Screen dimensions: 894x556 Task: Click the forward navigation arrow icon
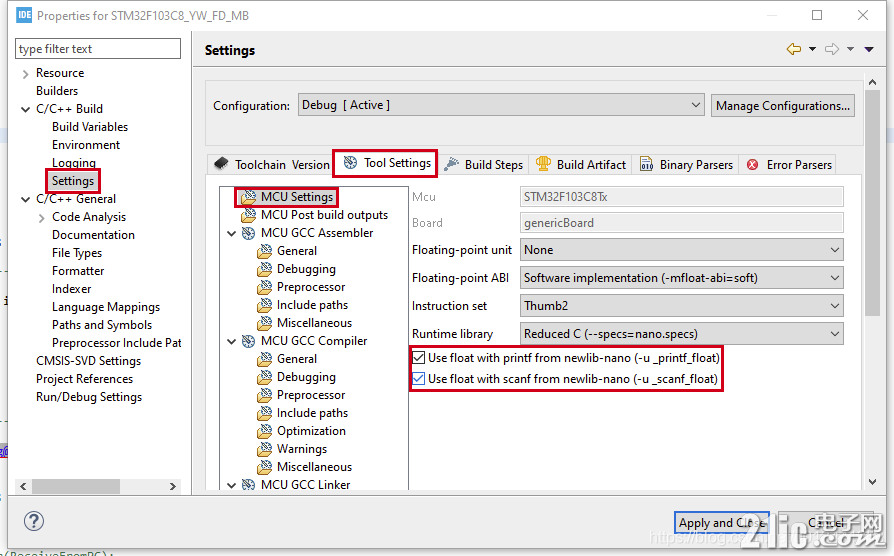832,49
